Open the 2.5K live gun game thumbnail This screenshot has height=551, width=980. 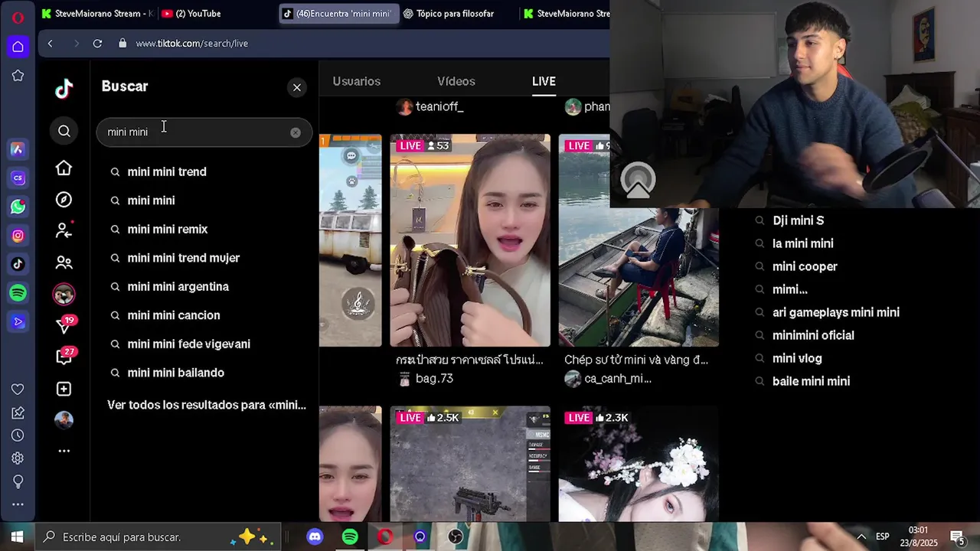(x=470, y=464)
